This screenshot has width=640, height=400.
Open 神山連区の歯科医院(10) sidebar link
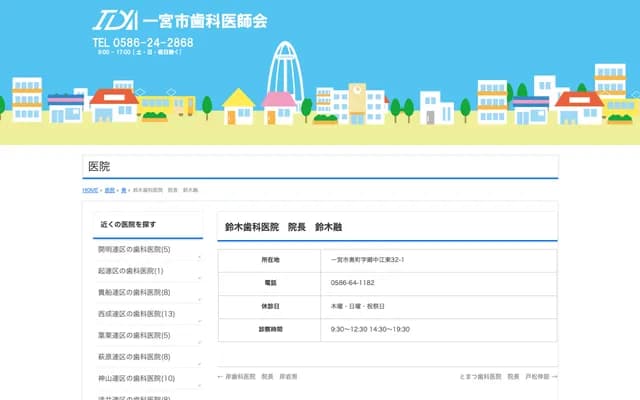tap(136, 378)
